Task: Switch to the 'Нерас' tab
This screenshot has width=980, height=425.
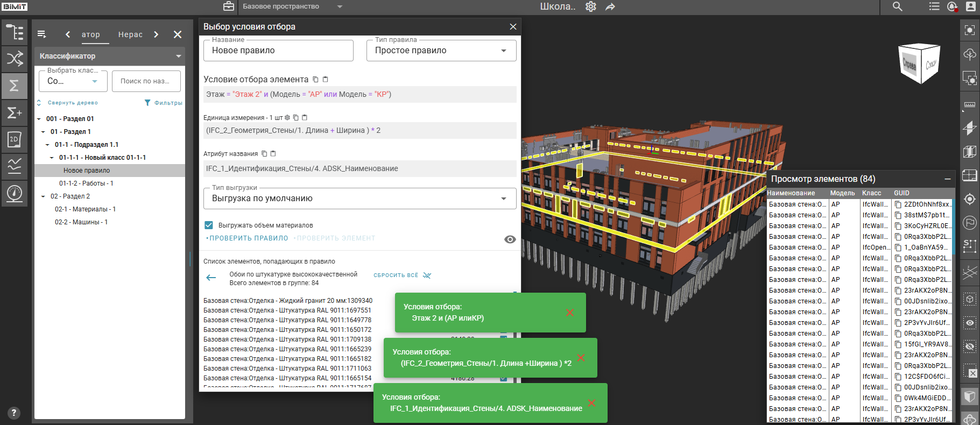Action: (130, 34)
